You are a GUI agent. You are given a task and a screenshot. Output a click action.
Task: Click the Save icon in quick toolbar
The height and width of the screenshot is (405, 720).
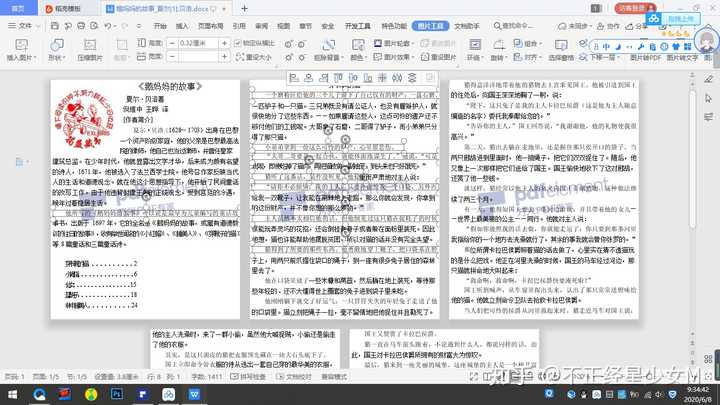click(x=55, y=26)
